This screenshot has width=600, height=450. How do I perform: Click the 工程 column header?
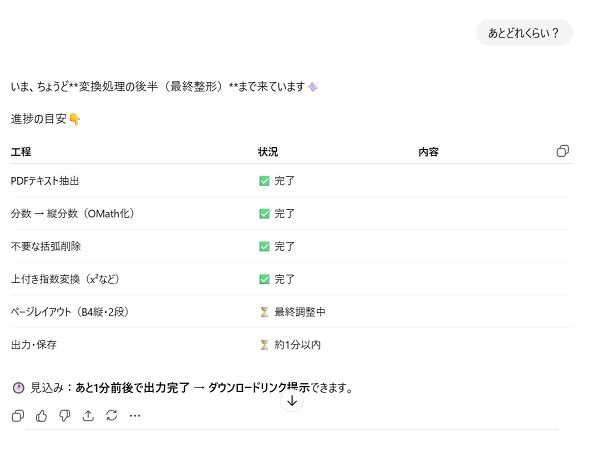[21, 152]
